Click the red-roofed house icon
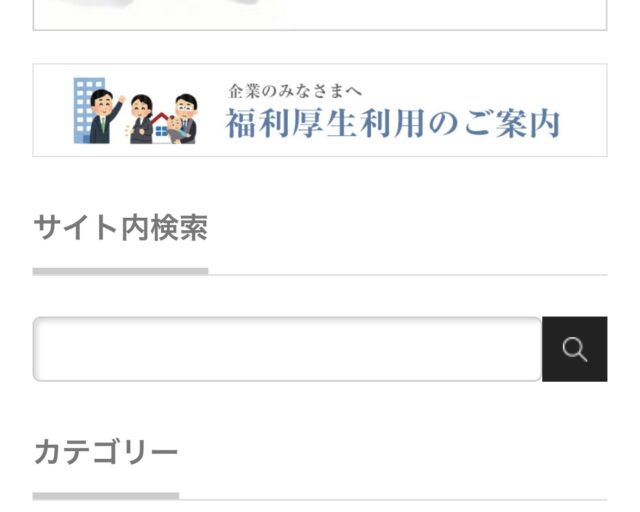 pos(161,128)
